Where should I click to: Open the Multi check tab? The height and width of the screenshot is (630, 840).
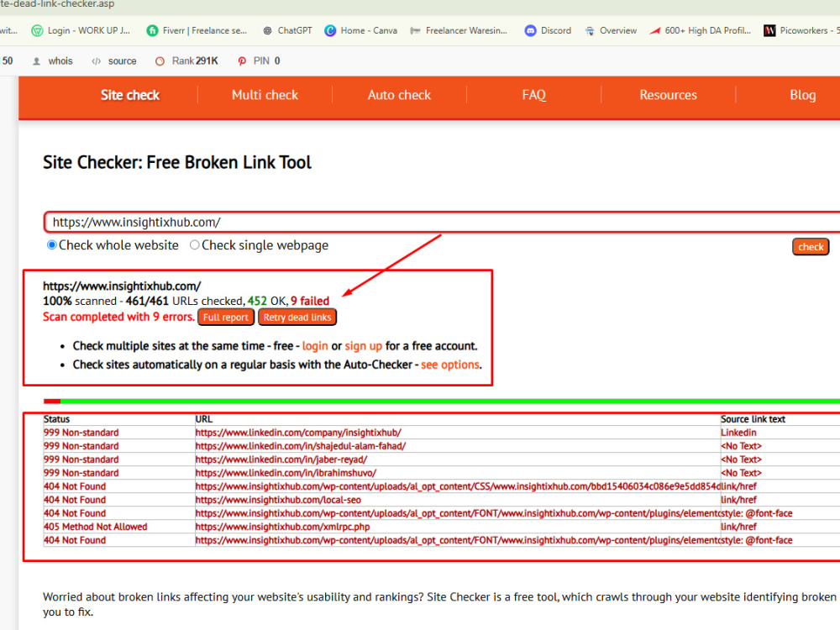[265, 95]
